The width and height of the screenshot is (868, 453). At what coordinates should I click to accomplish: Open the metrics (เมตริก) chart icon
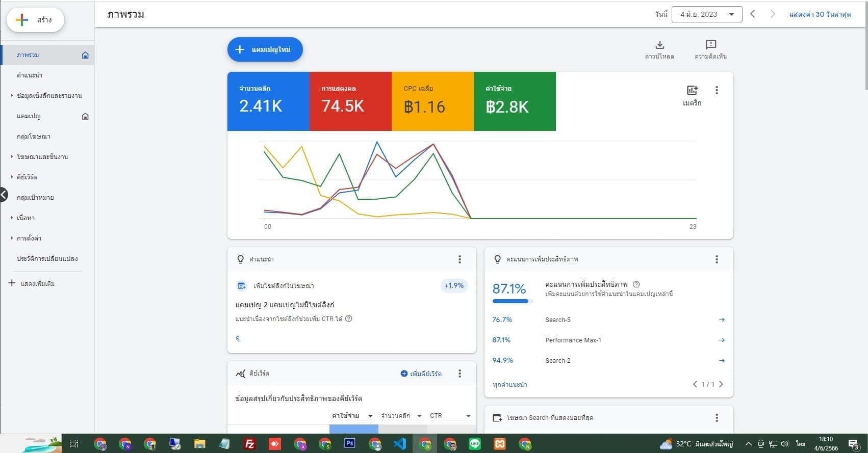[x=692, y=91]
